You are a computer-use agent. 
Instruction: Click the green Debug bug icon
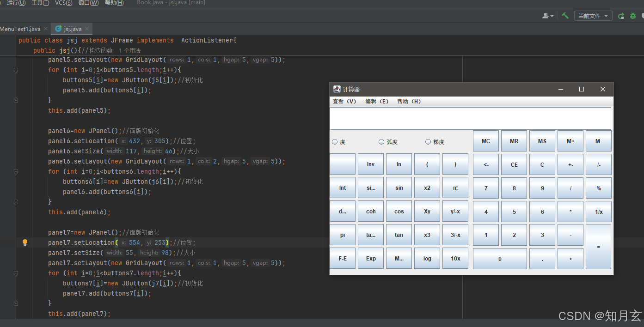click(x=632, y=15)
